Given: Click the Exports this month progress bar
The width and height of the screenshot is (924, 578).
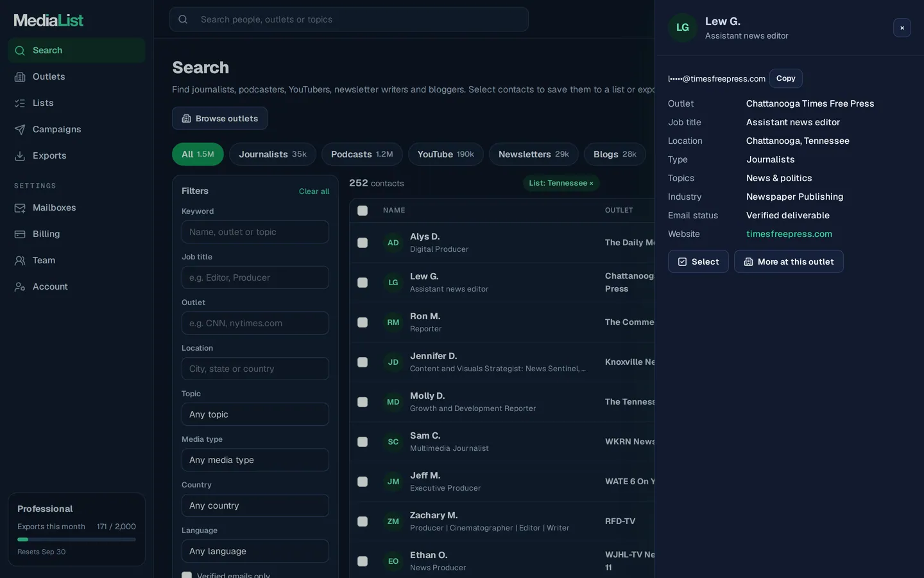Looking at the screenshot, I should coord(76,539).
